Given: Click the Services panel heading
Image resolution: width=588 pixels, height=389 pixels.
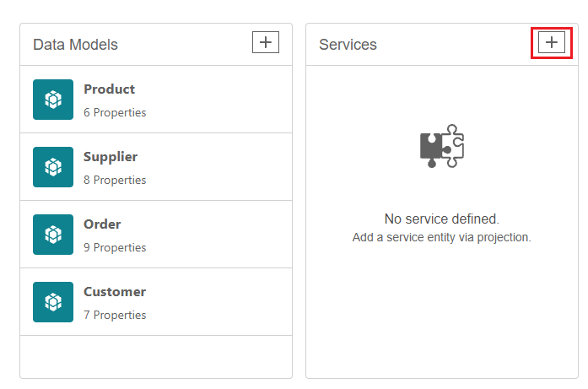Looking at the screenshot, I should click(348, 44).
